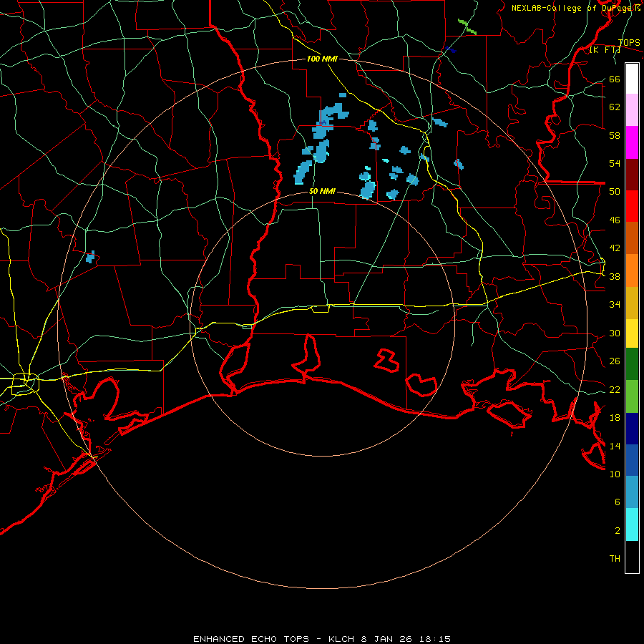
Task: Click legend value "50"
Action: tap(615, 191)
